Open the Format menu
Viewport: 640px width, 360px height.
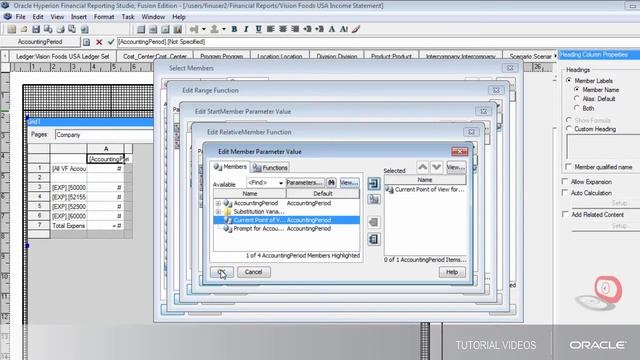[x=104, y=17]
